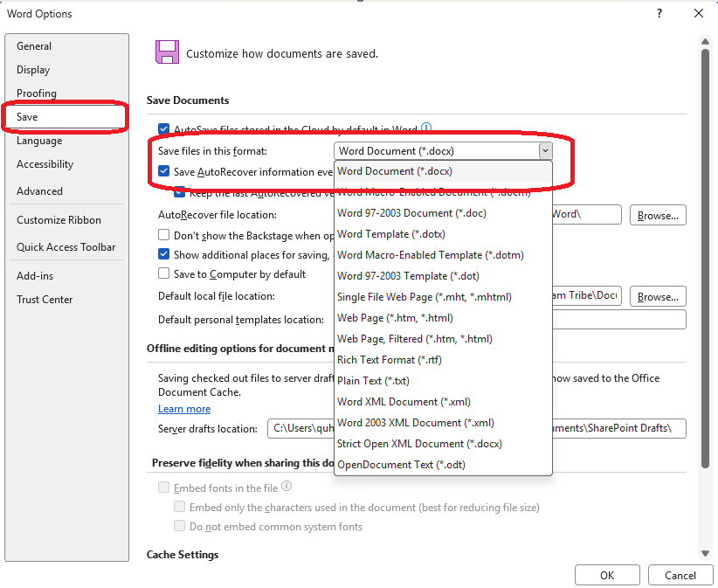
Task: Choose Word 97-2003 Document (*.doc) format
Action: [443, 213]
